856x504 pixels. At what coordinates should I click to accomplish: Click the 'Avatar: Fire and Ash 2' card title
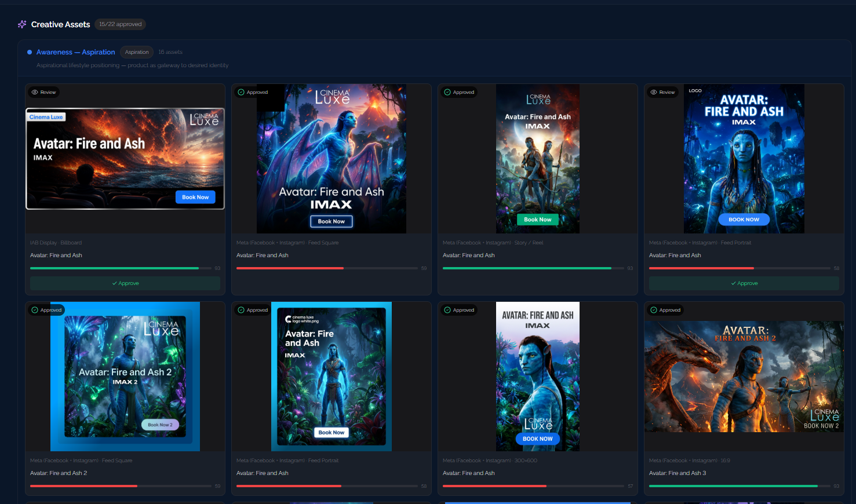pos(59,473)
